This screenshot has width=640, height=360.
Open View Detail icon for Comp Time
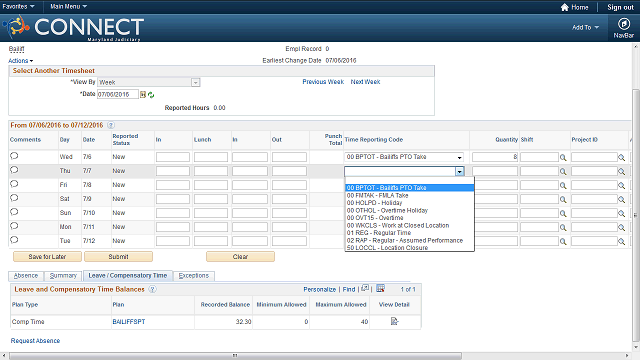click(x=394, y=322)
